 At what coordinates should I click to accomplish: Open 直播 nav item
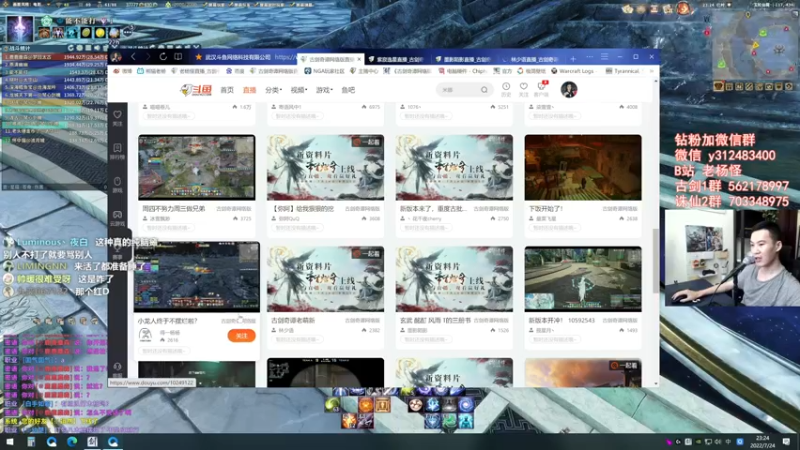pyautogui.click(x=249, y=90)
